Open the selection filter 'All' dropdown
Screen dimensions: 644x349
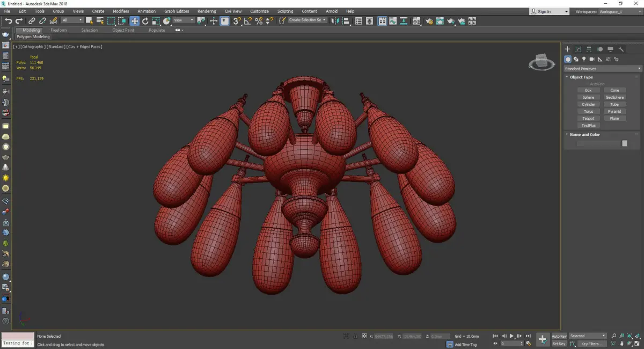pyautogui.click(x=72, y=20)
